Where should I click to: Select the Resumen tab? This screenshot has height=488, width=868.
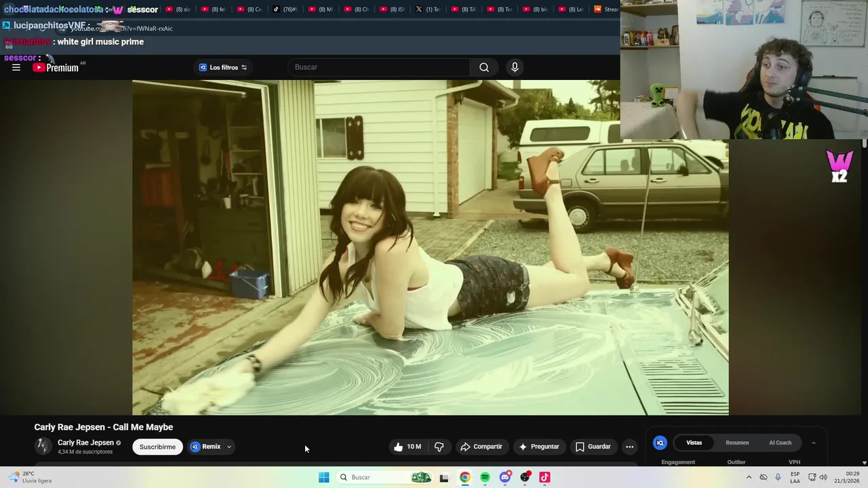coord(737,443)
